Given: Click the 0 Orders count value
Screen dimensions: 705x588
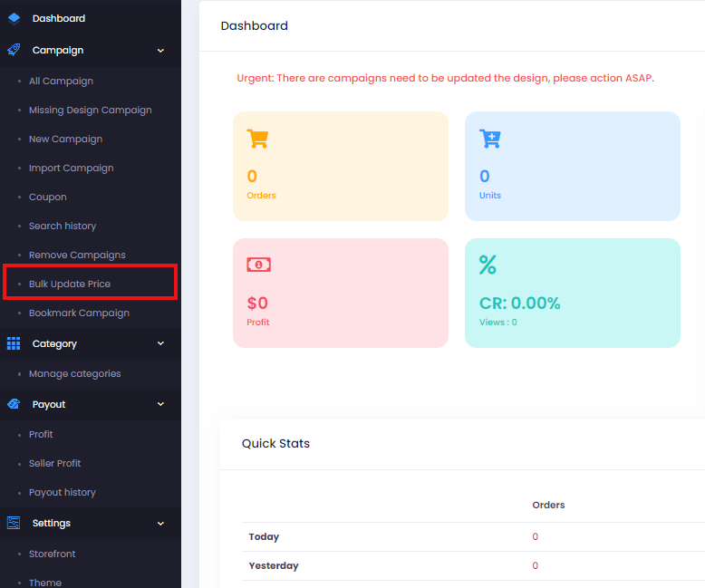Looking at the screenshot, I should pyautogui.click(x=252, y=177).
